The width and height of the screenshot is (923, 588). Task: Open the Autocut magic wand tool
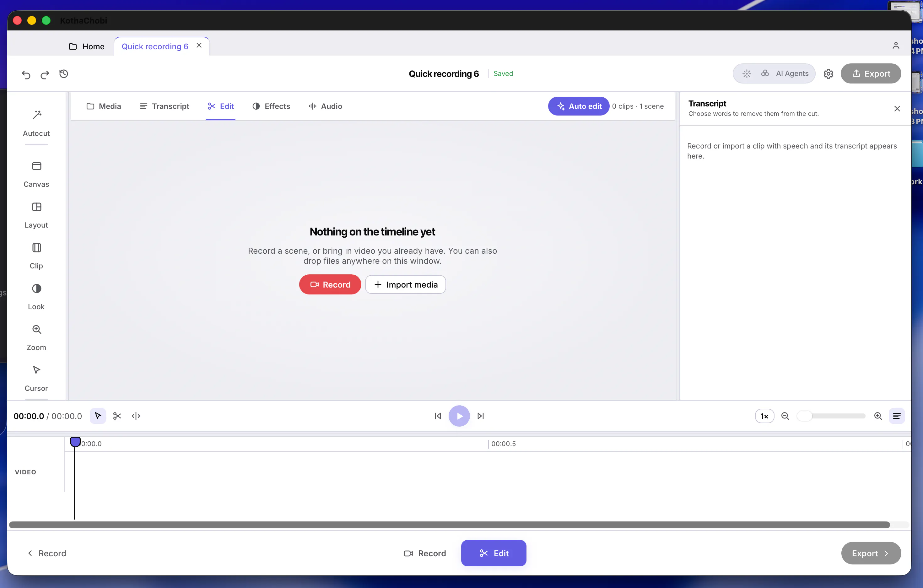[36, 123]
